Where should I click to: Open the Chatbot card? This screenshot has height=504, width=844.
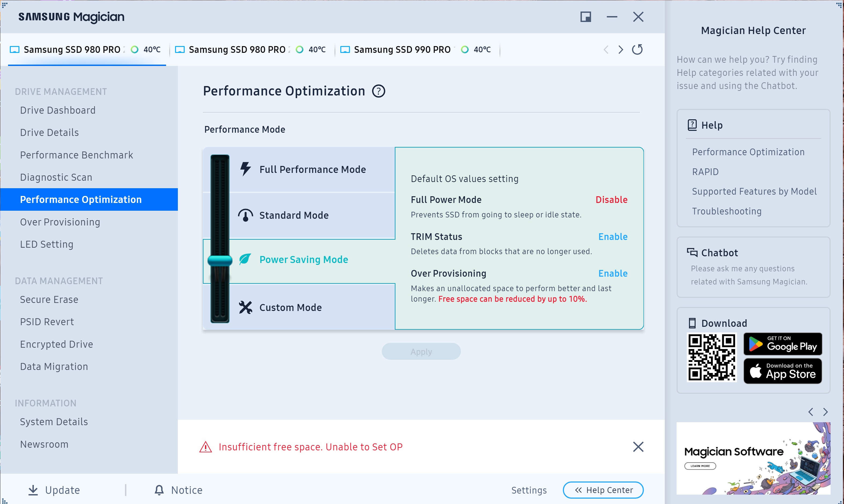click(753, 267)
